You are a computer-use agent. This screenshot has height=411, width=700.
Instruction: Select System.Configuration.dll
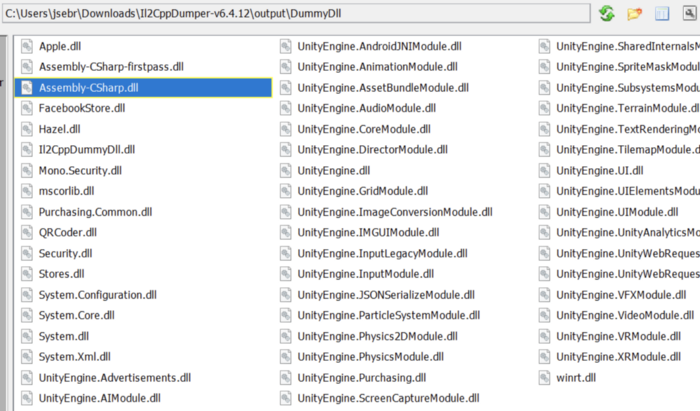coord(97,295)
